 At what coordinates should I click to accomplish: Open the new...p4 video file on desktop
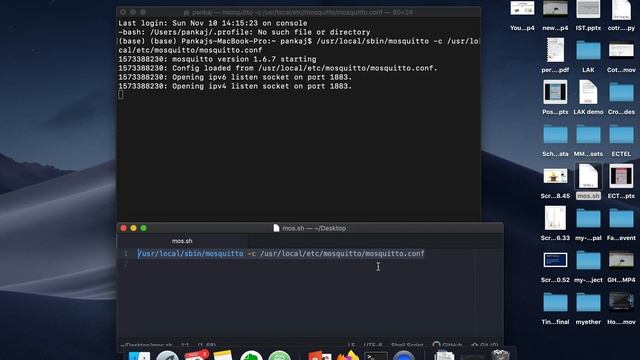(x=555, y=8)
